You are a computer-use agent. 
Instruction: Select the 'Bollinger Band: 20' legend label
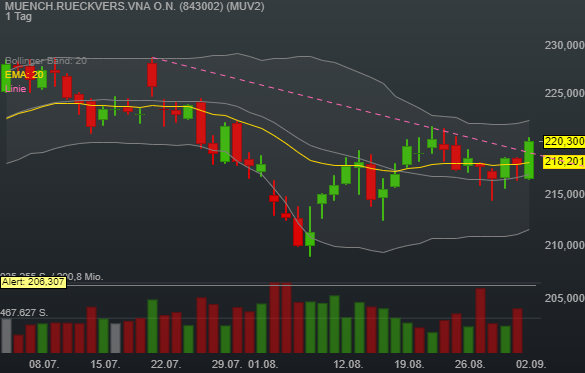coord(46,61)
